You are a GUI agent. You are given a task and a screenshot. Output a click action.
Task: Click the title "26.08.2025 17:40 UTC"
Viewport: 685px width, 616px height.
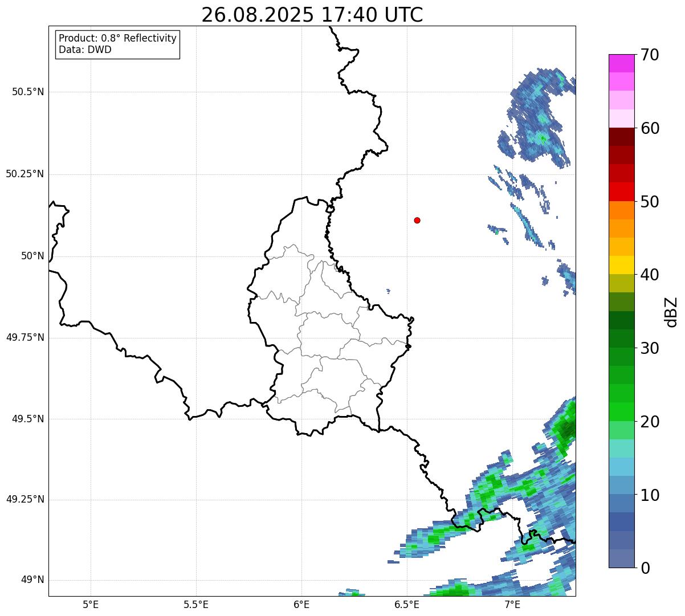[x=312, y=14]
